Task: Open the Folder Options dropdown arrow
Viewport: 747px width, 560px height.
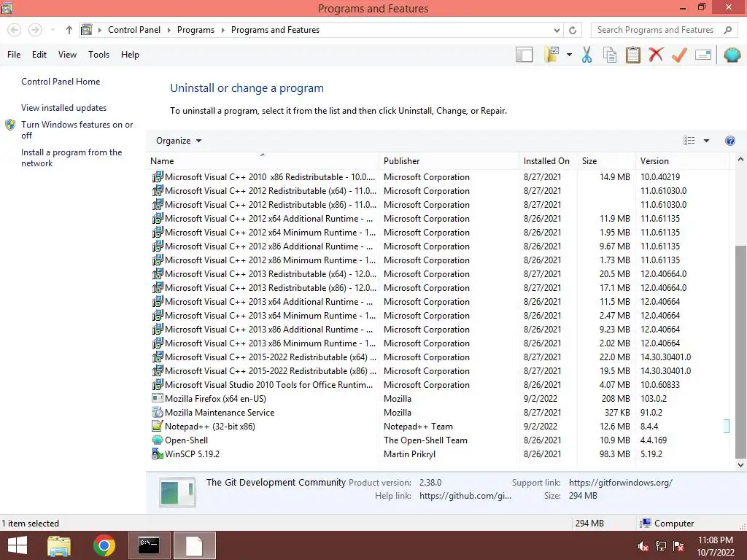Action: point(569,55)
